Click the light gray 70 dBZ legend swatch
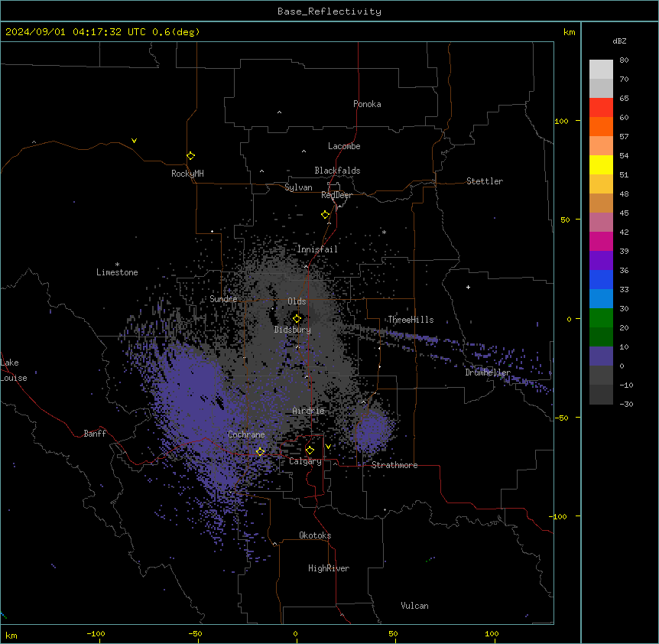659x644 pixels. click(601, 88)
